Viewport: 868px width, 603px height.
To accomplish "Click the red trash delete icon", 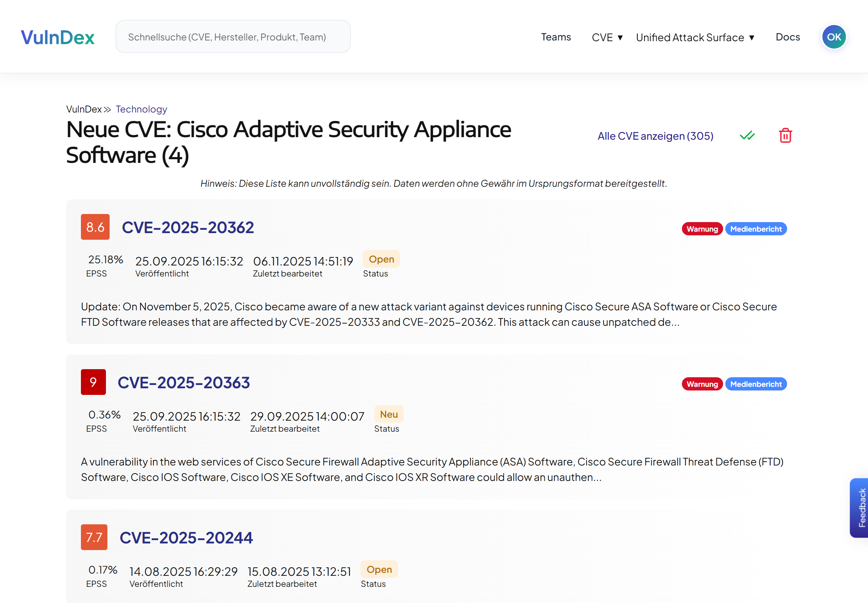I will tap(785, 136).
